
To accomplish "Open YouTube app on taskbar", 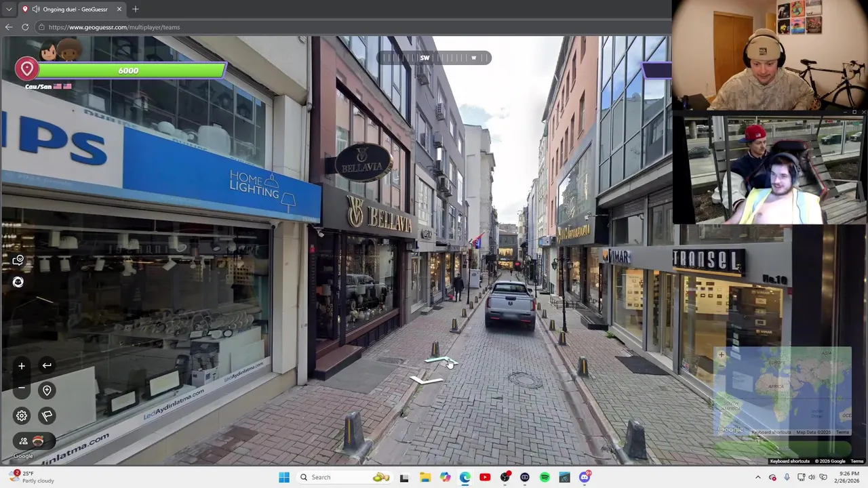I will (x=485, y=477).
